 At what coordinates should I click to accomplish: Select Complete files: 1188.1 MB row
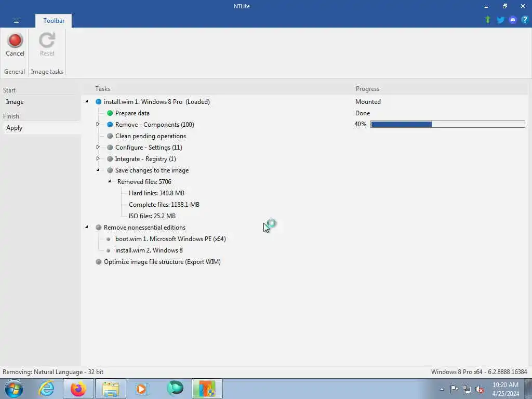point(164,205)
